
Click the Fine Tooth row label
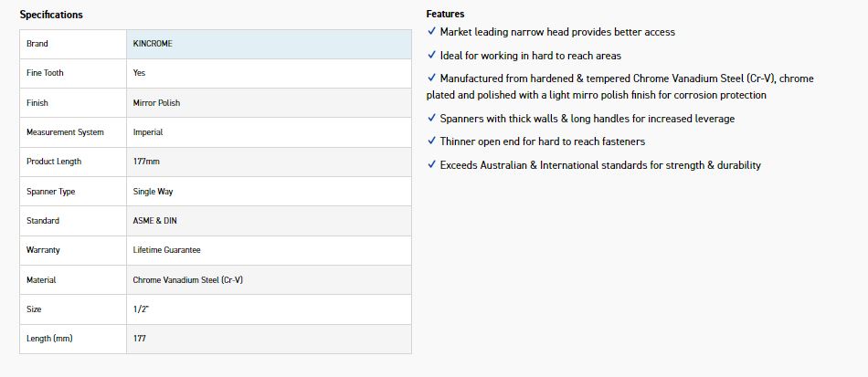pos(45,73)
